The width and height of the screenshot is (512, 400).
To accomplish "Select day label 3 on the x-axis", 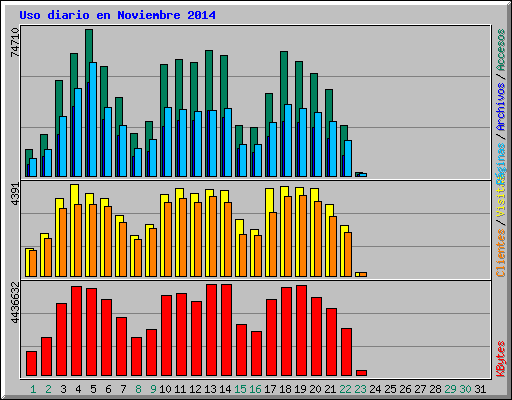I will coord(63,389).
